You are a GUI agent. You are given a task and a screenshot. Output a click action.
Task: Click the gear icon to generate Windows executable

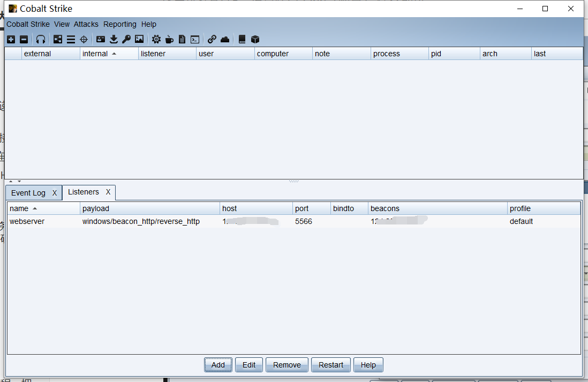click(x=156, y=39)
